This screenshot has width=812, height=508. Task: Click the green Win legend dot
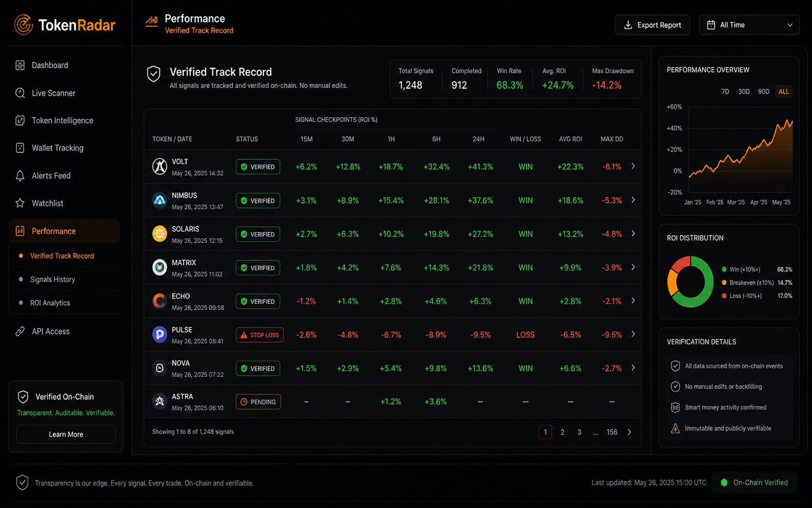click(724, 269)
